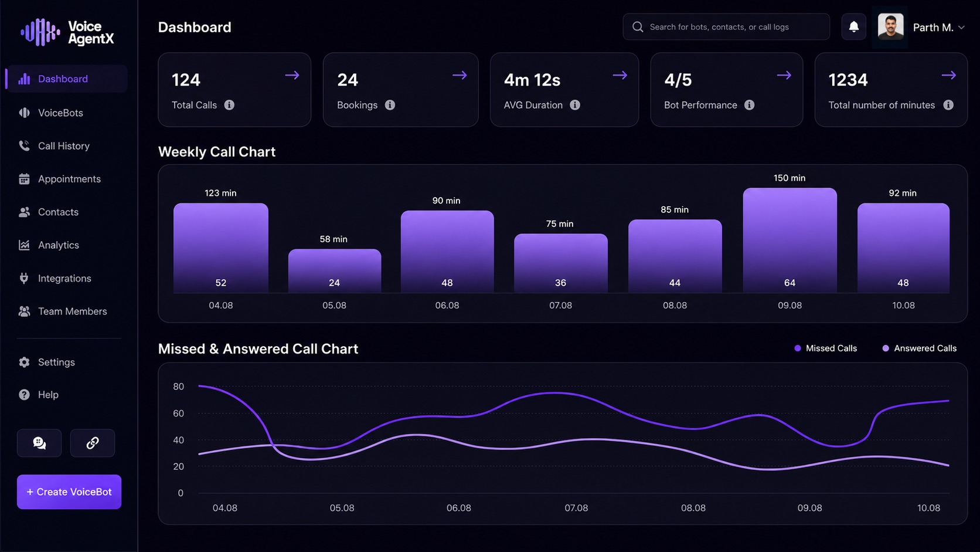Show info for Bookings
This screenshot has width=980, height=552.
point(390,105)
